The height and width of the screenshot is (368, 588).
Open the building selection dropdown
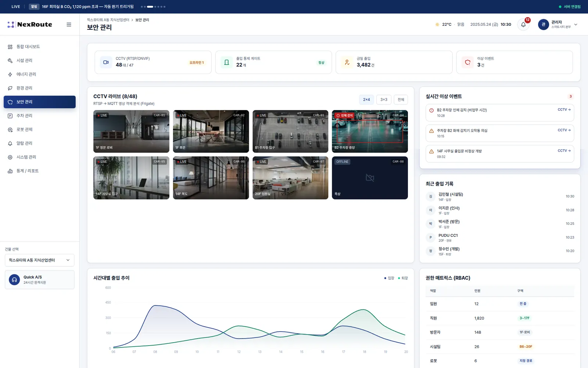click(x=40, y=260)
